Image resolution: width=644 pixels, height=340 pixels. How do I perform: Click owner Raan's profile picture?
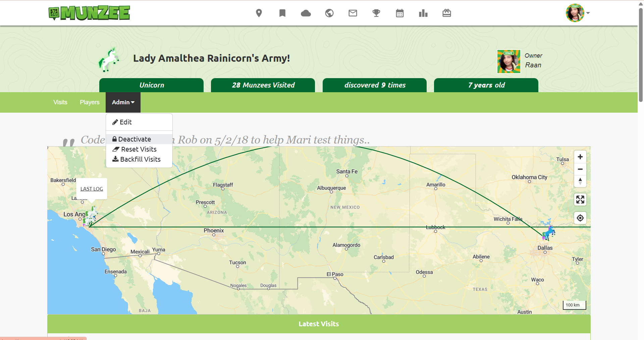(508, 61)
